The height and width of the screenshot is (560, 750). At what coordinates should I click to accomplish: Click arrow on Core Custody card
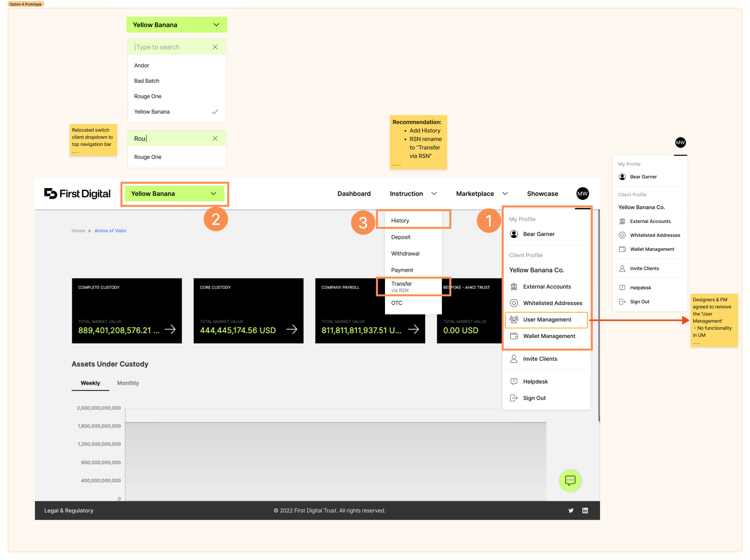[292, 329]
